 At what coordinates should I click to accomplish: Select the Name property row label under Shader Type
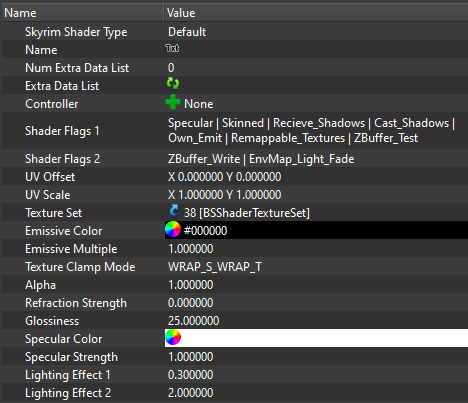pos(41,50)
